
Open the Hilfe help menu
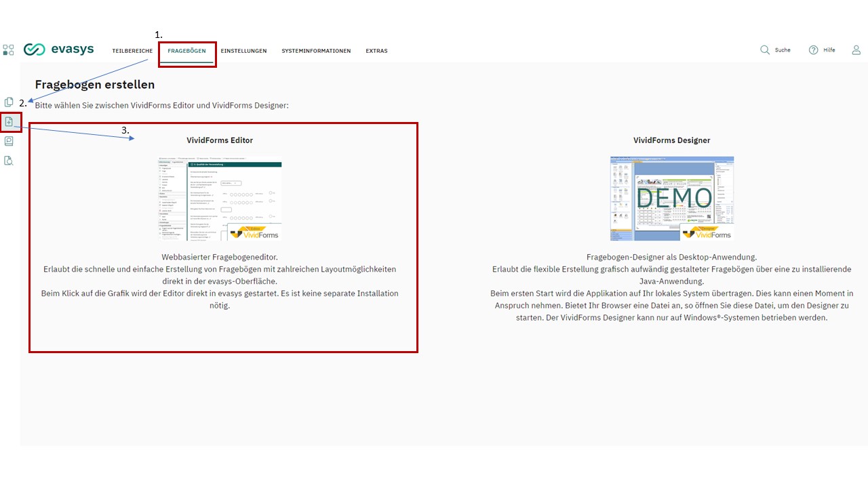pos(822,50)
